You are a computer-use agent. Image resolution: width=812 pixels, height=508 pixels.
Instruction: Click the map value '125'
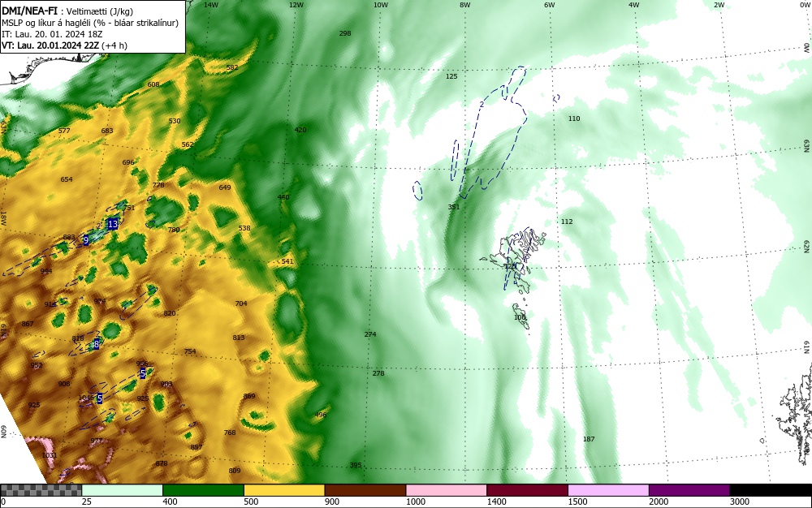(451, 76)
